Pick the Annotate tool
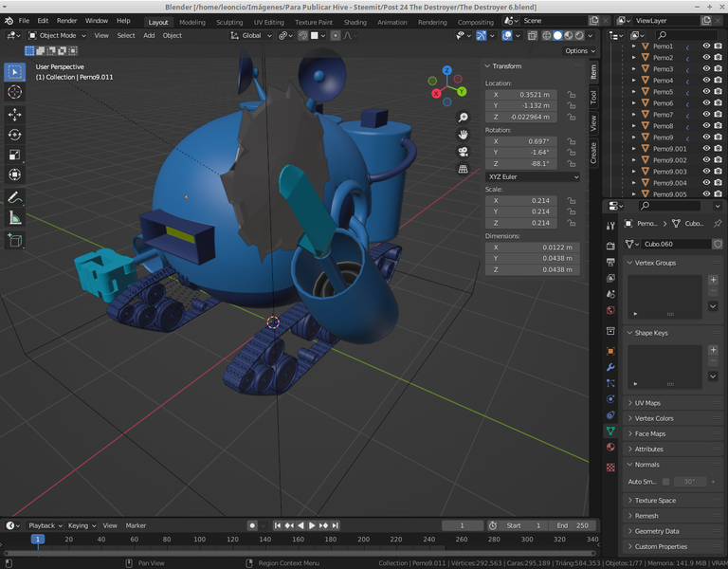The width and height of the screenshot is (728, 569). click(15, 197)
